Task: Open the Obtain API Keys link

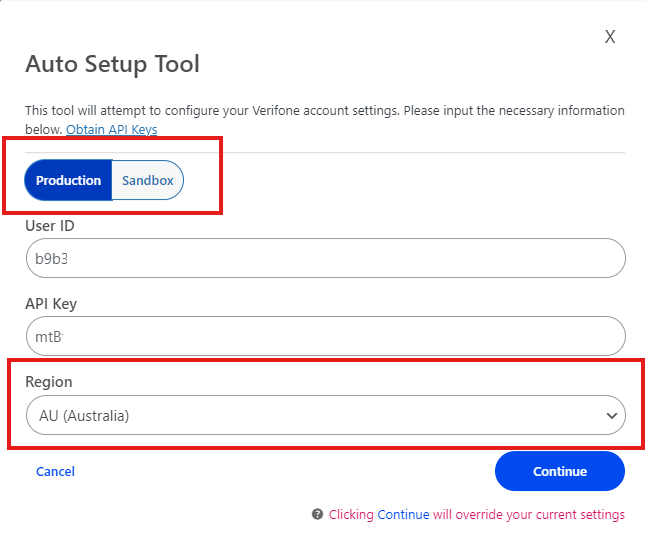Action: 111,129
